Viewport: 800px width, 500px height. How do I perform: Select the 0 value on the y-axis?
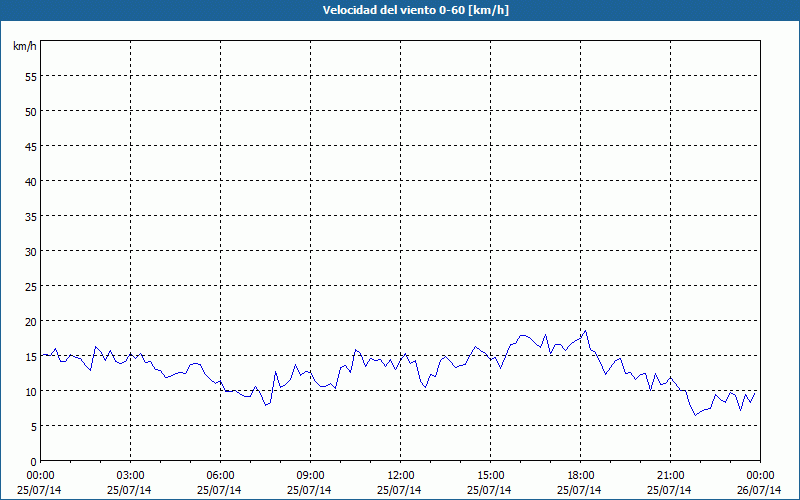point(34,462)
